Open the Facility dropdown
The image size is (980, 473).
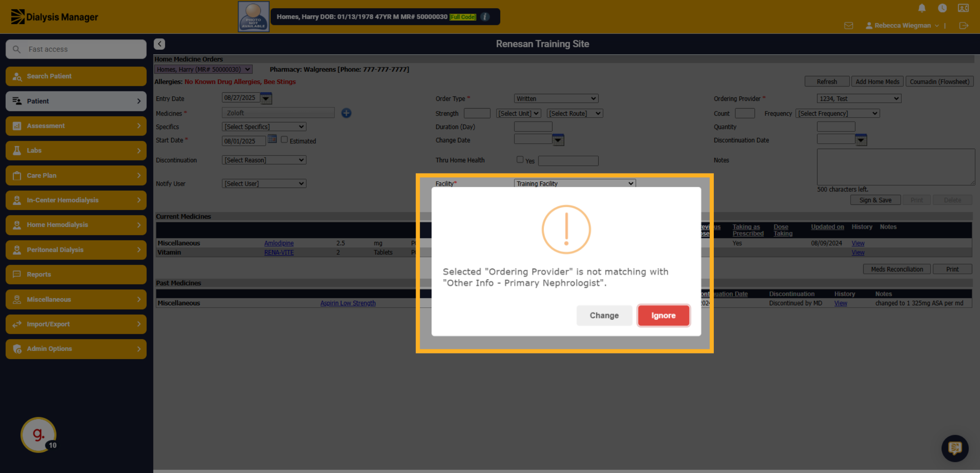pos(575,184)
